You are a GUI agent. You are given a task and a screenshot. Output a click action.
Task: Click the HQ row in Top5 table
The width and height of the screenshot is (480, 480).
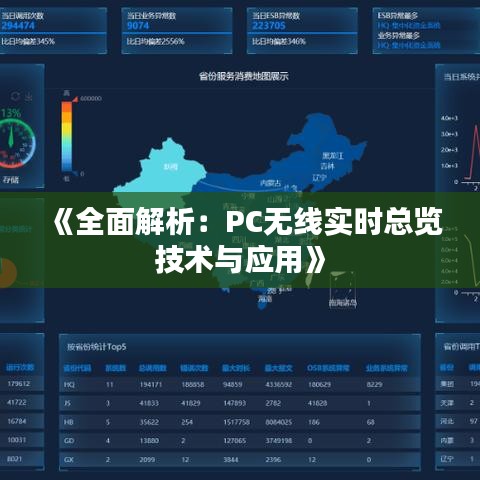pyautogui.click(x=240, y=384)
